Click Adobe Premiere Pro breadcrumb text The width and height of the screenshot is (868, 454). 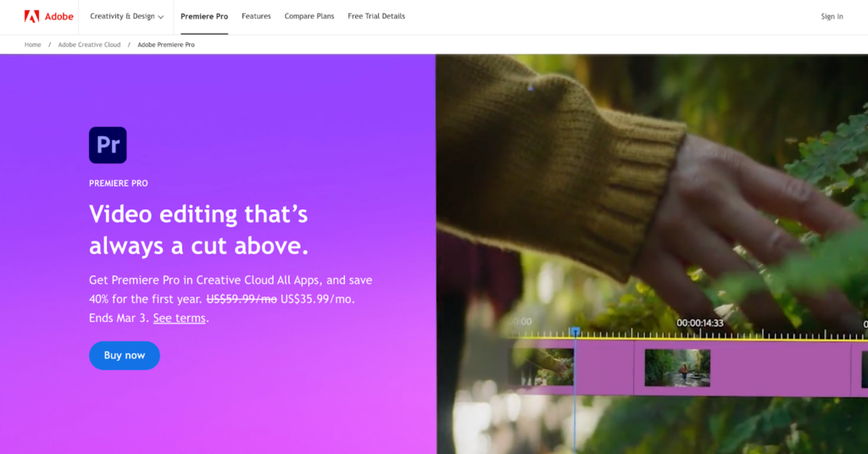pos(166,45)
